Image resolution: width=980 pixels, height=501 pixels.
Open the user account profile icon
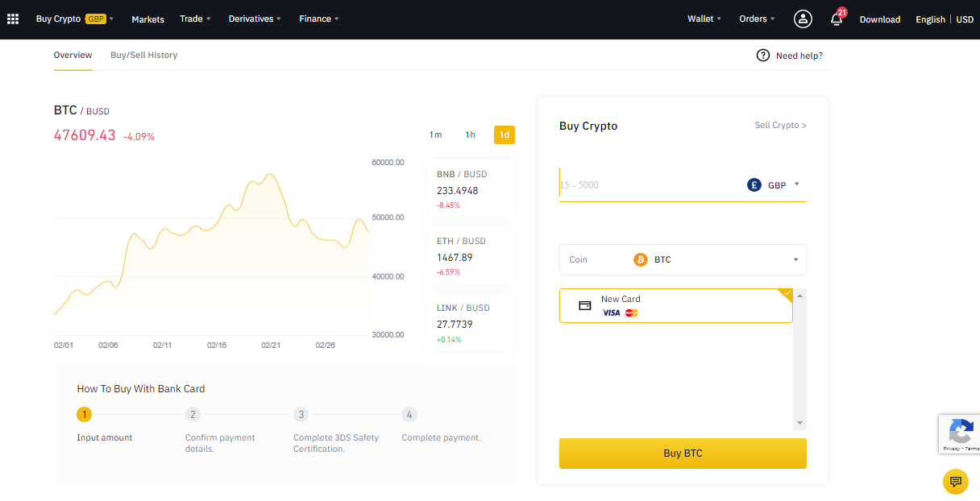click(x=803, y=19)
